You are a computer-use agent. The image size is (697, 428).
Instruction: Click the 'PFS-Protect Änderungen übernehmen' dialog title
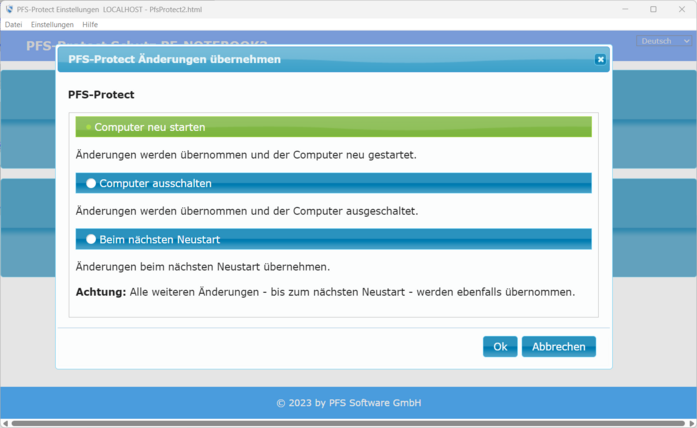pyautogui.click(x=175, y=60)
